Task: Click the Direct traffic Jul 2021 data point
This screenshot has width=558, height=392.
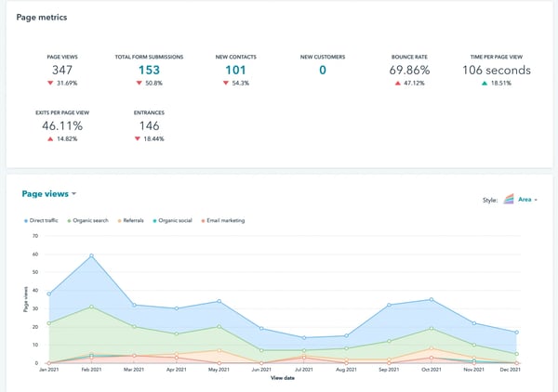Action: tap(304, 337)
